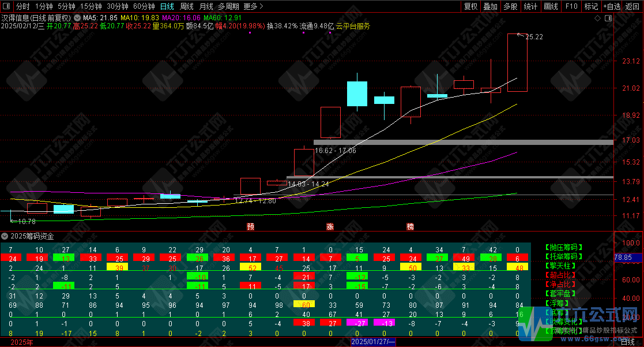The height and width of the screenshot is (347, 644).
Task: Switch to the 周线 weekly chart tab
Action: [x=187, y=6]
